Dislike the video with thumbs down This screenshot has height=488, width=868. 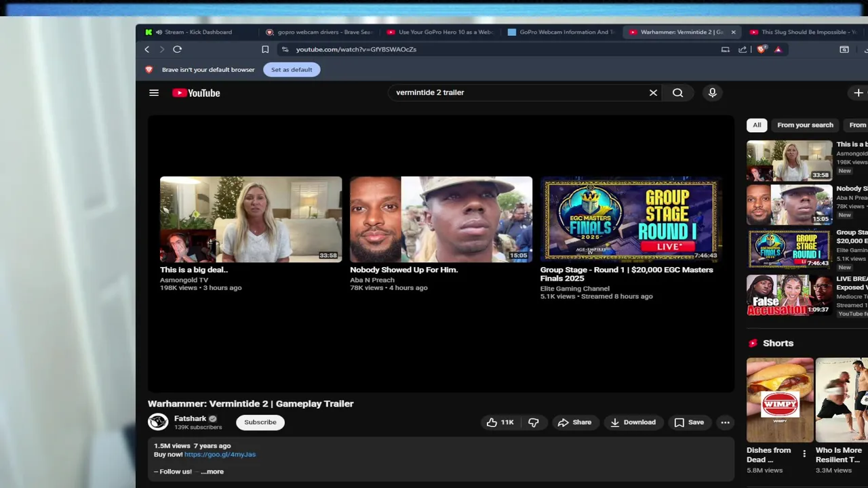(534, 422)
